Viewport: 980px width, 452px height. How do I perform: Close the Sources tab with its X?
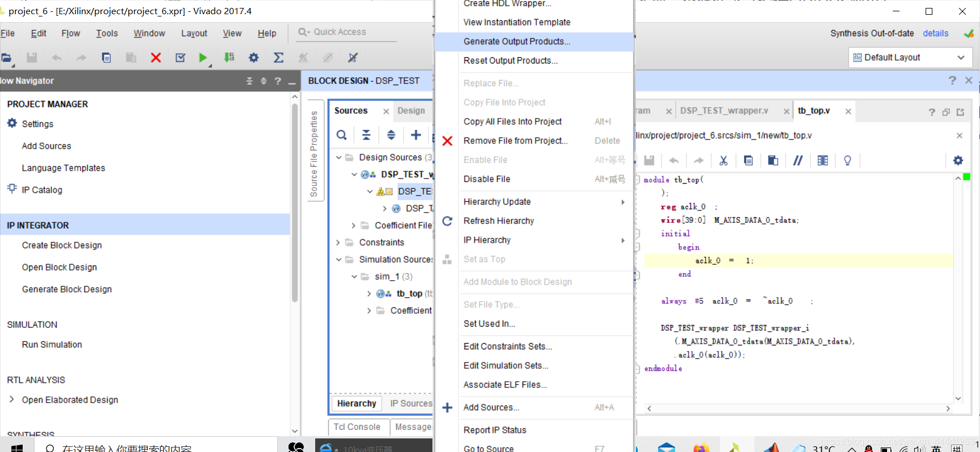pos(386,111)
